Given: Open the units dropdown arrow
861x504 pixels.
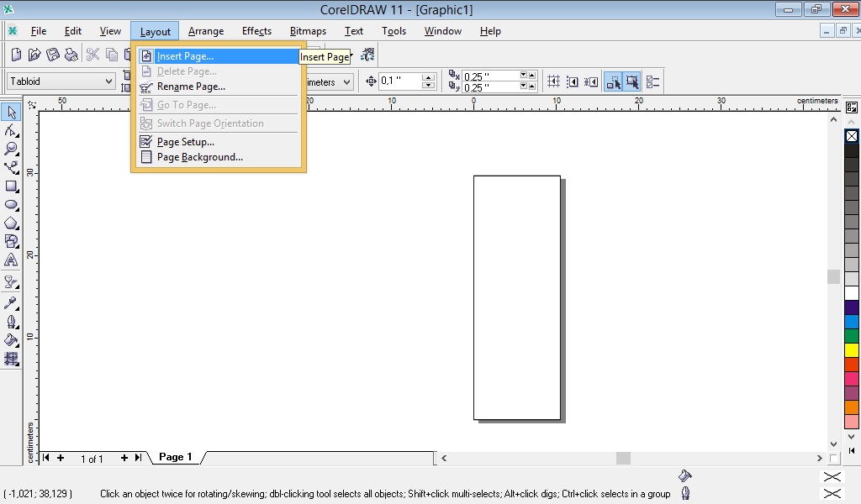Looking at the screenshot, I should point(346,81).
